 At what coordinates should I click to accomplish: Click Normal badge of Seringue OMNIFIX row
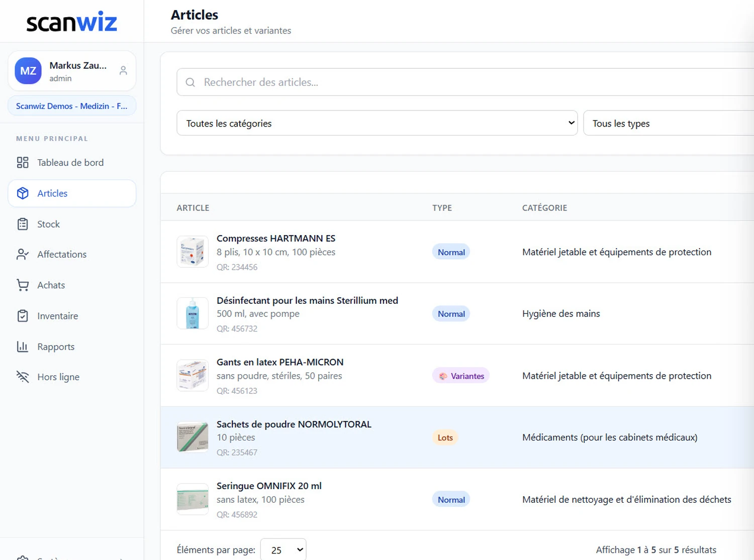[x=451, y=500]
